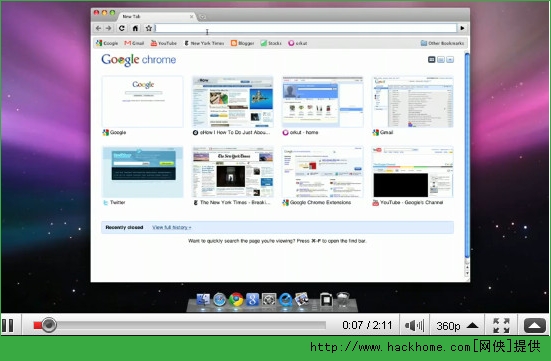Image resolution: width=551 pixels, height=361 pixels.
Task: Pause the video playback
Action: click(8, 325)
